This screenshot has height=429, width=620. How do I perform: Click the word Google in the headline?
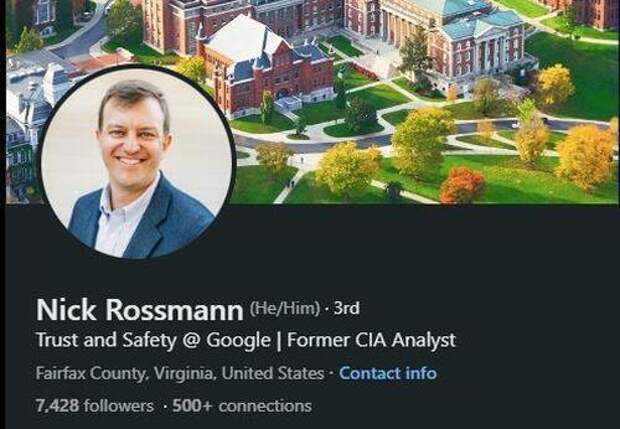tap(238, 340)
